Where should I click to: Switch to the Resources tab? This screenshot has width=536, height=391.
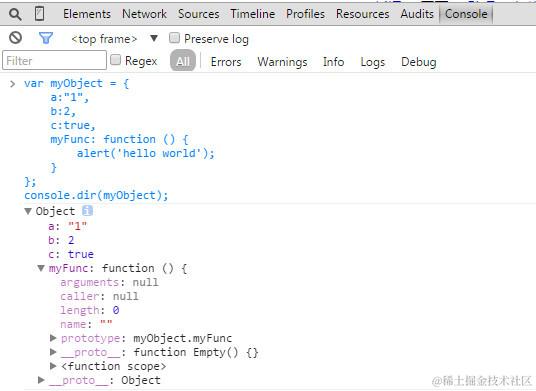pos(363,14)
